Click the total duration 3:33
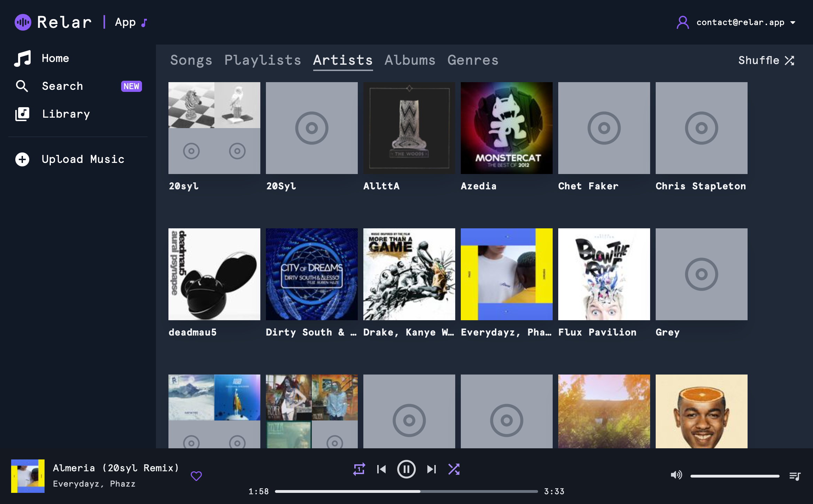This screenshot has width=813, height=504. pos(554,491)
